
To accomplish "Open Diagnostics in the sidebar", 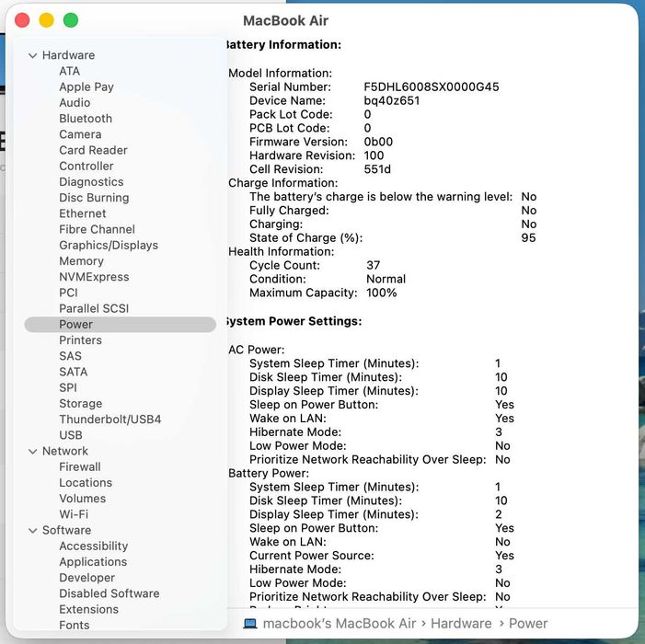I will (91, 182).
